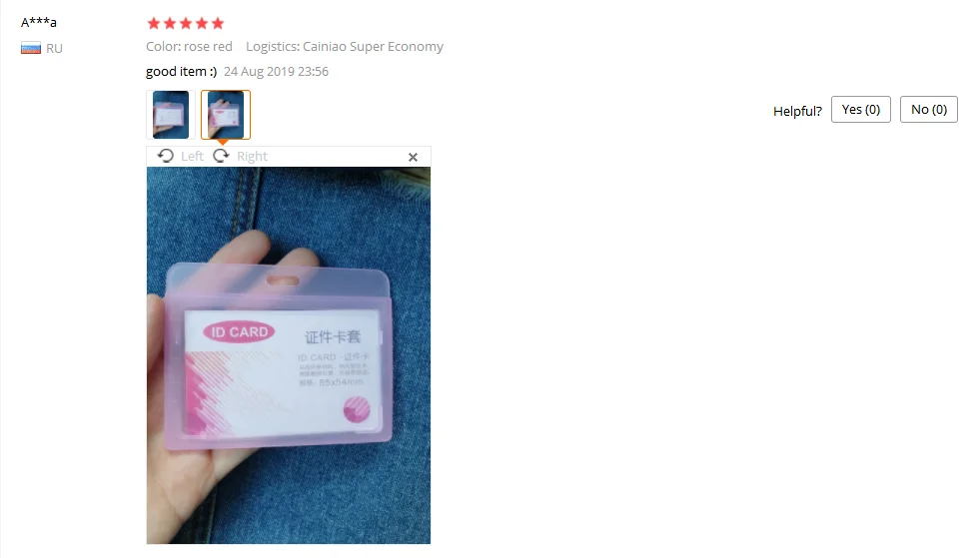Click the fifth red rating star
This screenshot has height=558, width=980.
click(x=218, y=24)
